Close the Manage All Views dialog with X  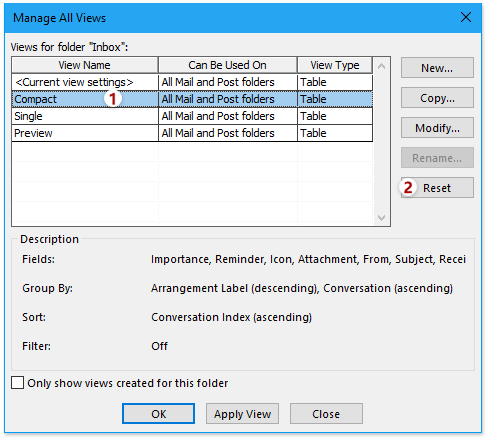(x=466, y=17)
